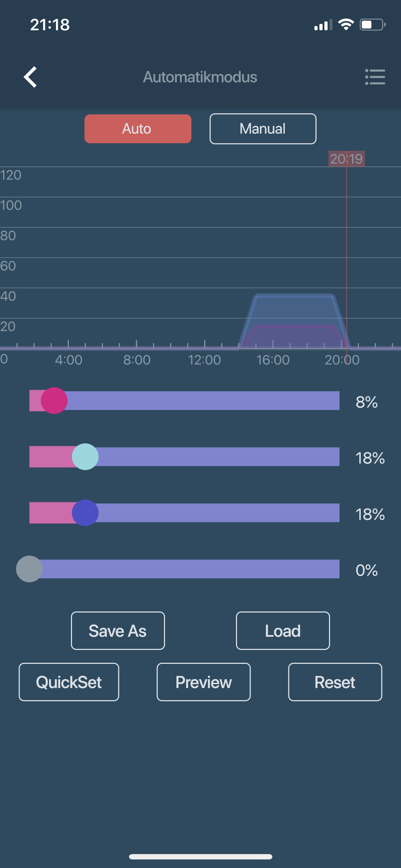
Task: Start the lighting Preview
Action: [204, 682]
